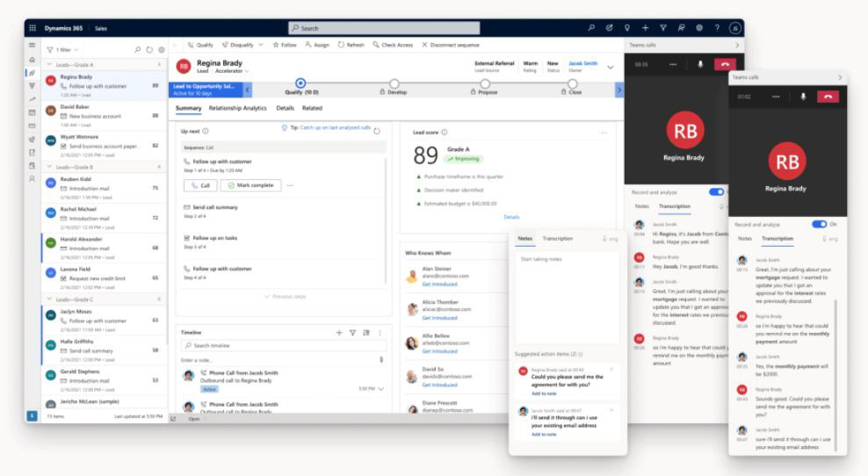Open more options in front Teams call panel
Screen dimensions: 868x476
pos(776,97)
